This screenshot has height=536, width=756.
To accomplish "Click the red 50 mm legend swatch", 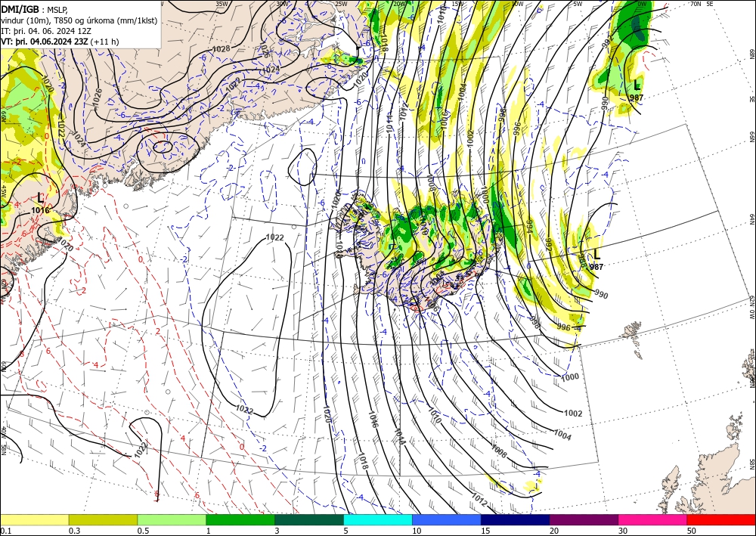I will coord(721,519).
